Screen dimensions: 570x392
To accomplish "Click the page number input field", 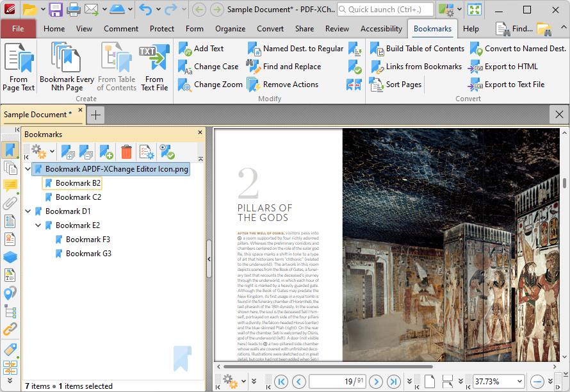I will (x=338, y=382).
